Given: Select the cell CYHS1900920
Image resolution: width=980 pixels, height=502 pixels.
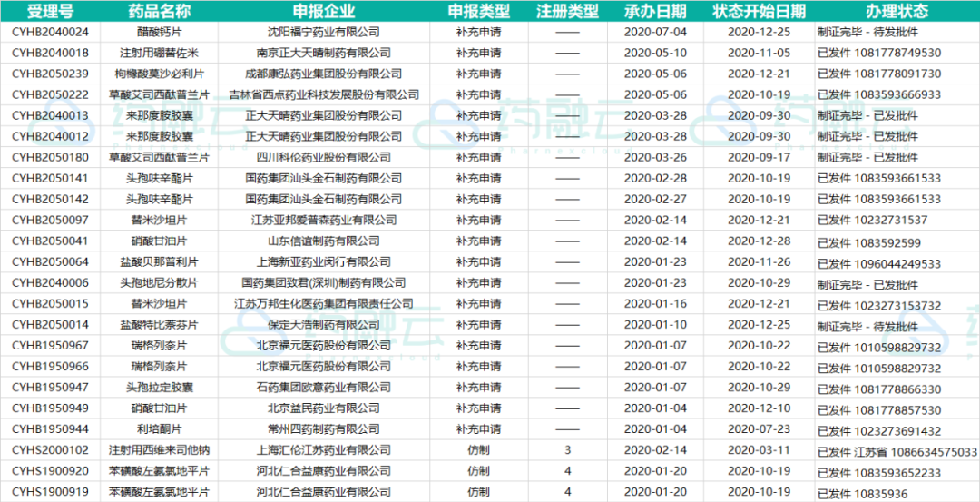Looking at the screenshot, I should tap(51, 471).
